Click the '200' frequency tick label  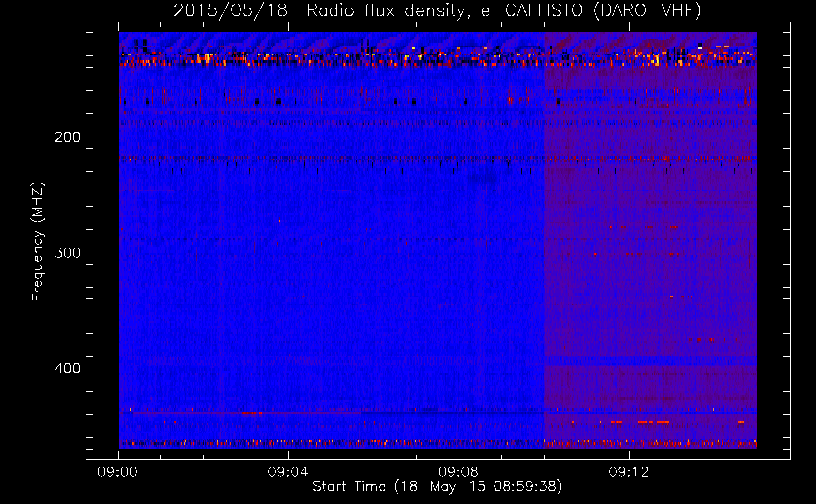click(68, 137)
